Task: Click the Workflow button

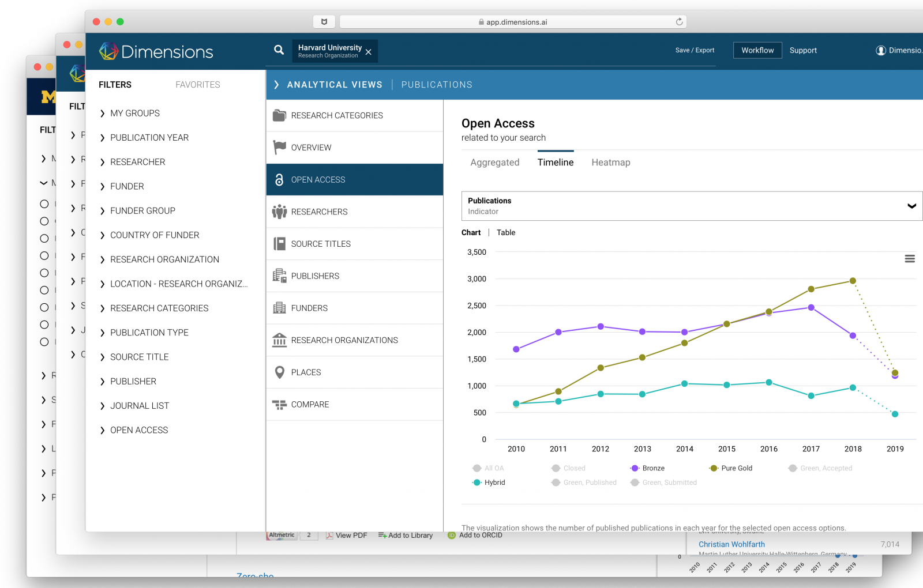Action: coord(757,50)
